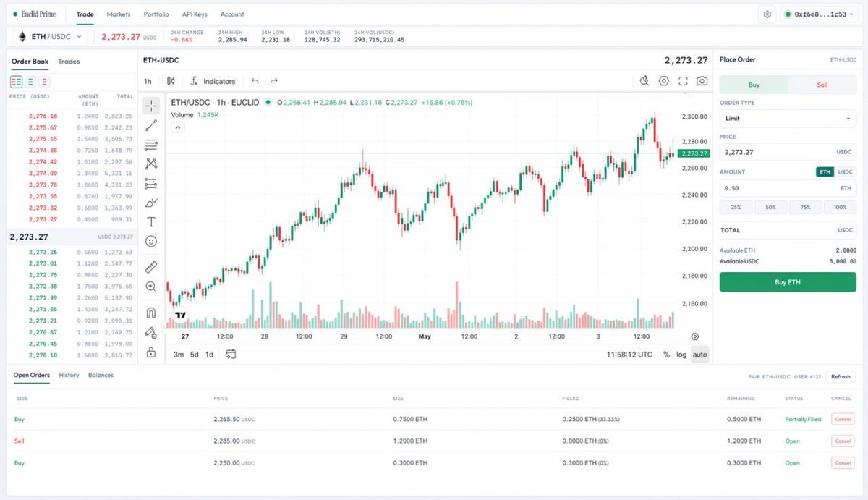The image size is (868, 500).
Task: Click the Amount input field
Action: coord(788,188)
